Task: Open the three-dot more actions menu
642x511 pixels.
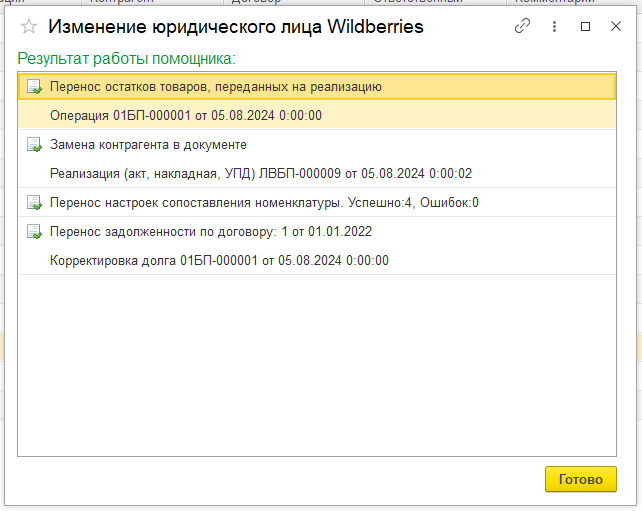Action: pyautogui.click(x=554, y=27)
